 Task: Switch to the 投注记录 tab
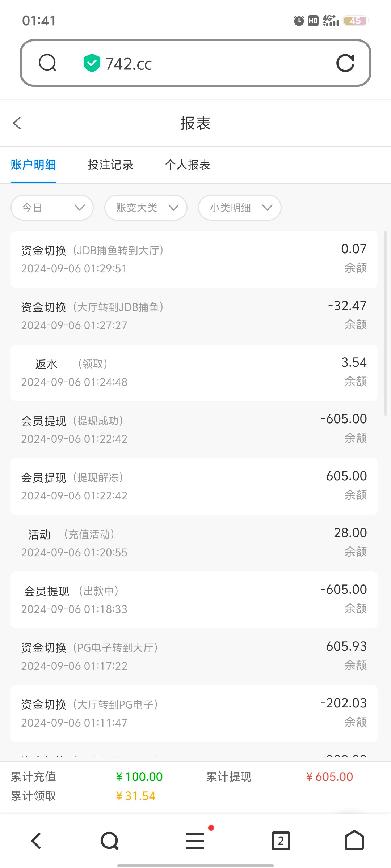[x=110, y=165]
